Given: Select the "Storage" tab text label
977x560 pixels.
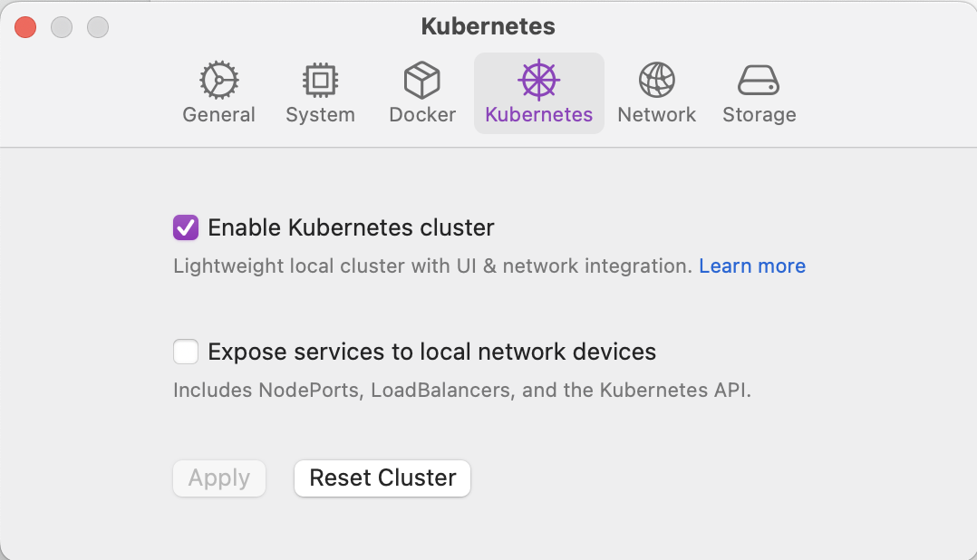Looking at the screenshot, I should click(759, 115).
